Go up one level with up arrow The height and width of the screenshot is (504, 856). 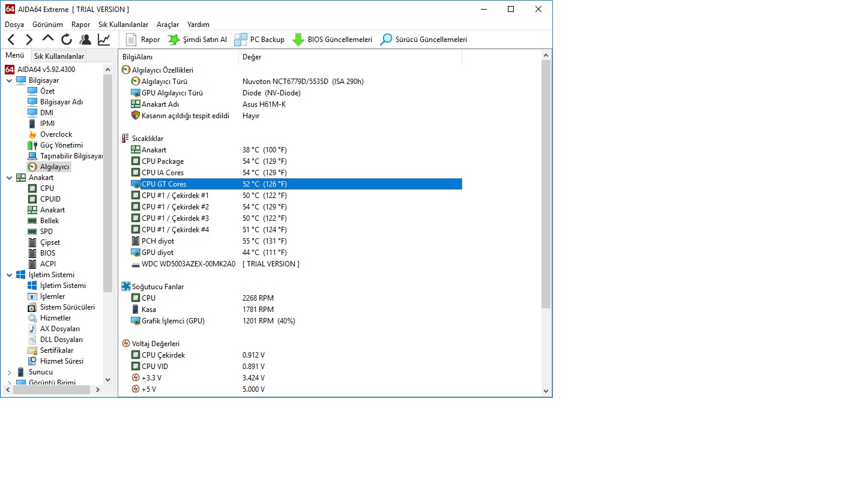click(x=48, y=39)
